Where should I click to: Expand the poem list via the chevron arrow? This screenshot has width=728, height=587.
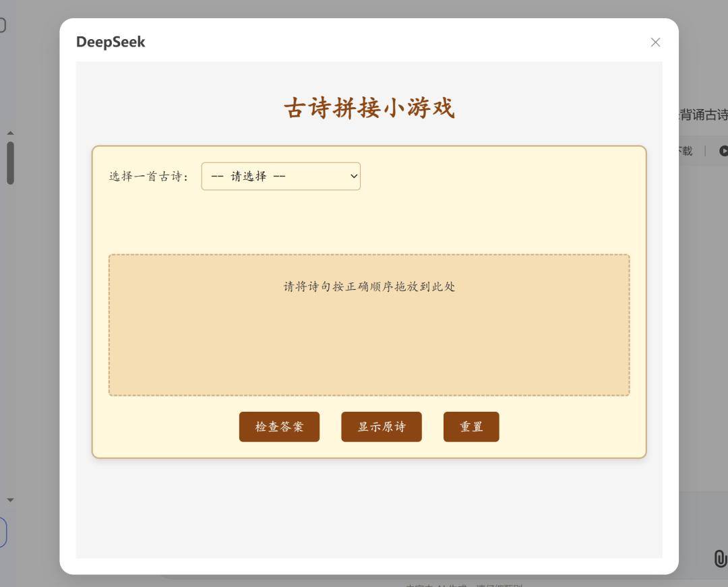pos(353,176)
